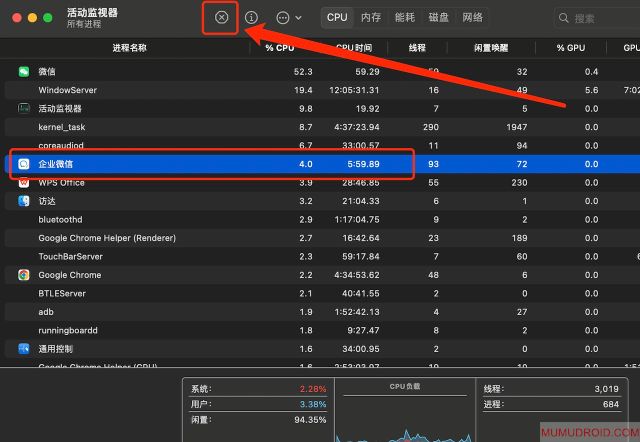Click the WPS Office app icon

[24, 182]
